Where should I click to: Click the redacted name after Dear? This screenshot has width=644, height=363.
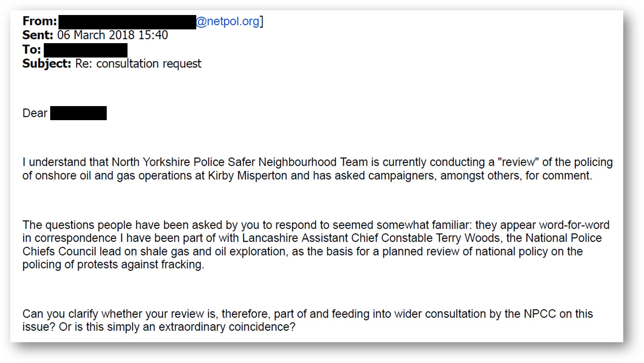coord(78,113)
